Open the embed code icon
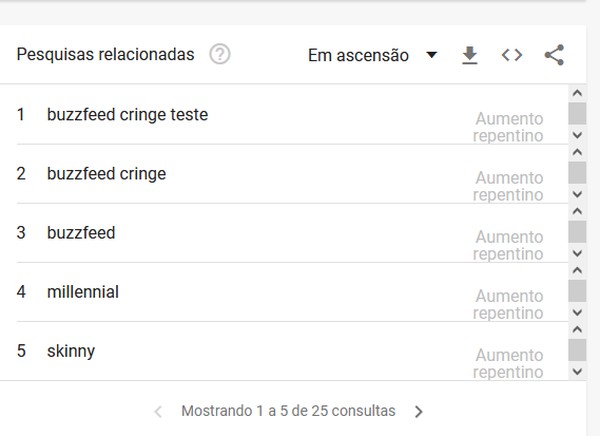 coord(512,55)
